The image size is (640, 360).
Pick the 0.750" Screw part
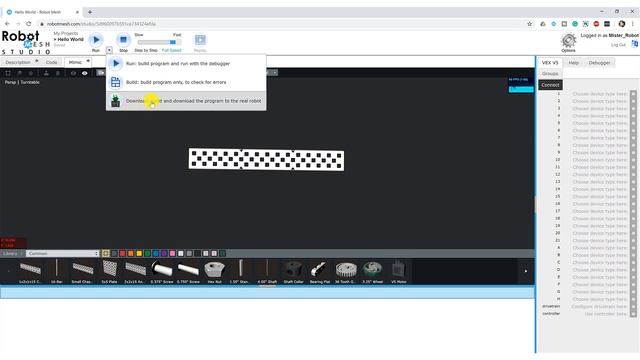(188, 271)
